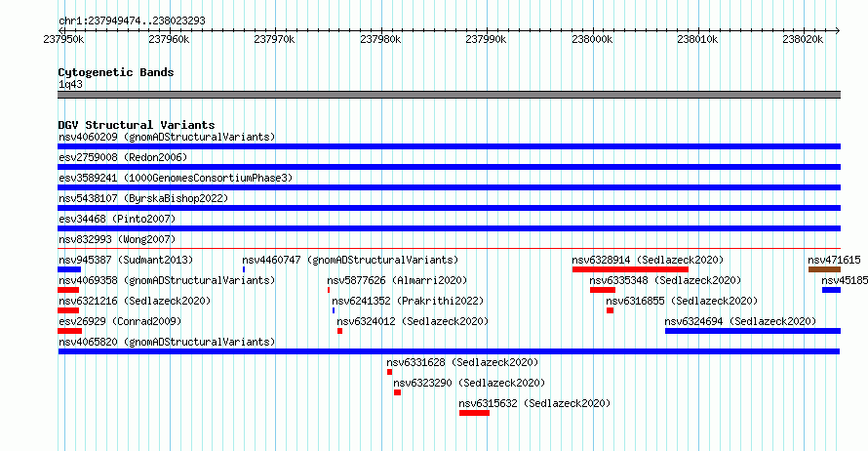868x451 pixels.
Task: Click the red bar under nsv6328914
Action: (x=630, y=269)
